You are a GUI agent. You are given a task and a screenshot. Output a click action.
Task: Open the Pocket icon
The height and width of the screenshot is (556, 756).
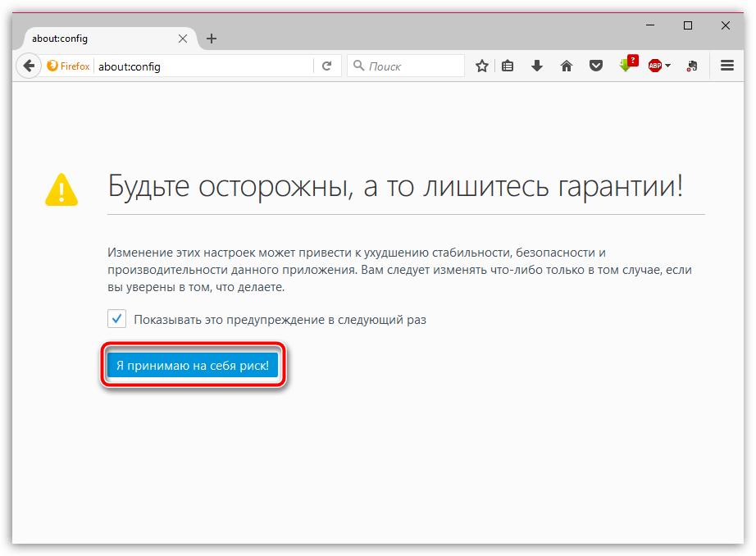(596, 66)
